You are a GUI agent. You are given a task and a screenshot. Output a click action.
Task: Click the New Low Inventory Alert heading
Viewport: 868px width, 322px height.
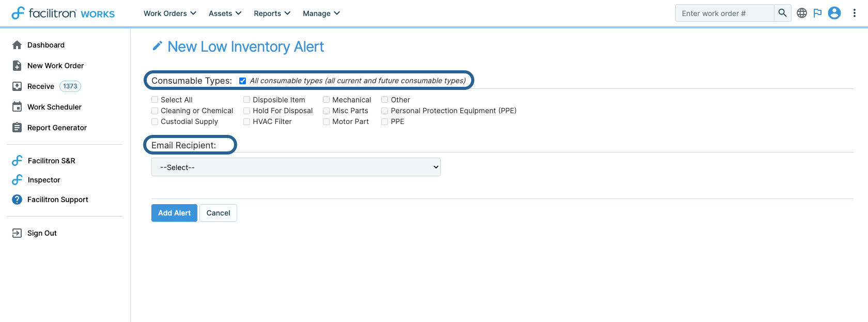click(245, 47)
